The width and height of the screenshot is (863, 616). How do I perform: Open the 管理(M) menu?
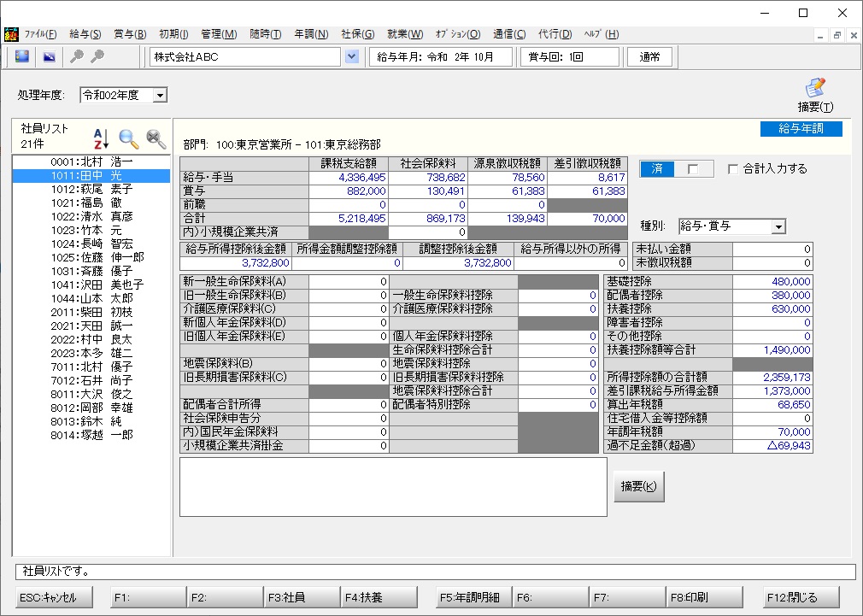click(x=219, y=34)
